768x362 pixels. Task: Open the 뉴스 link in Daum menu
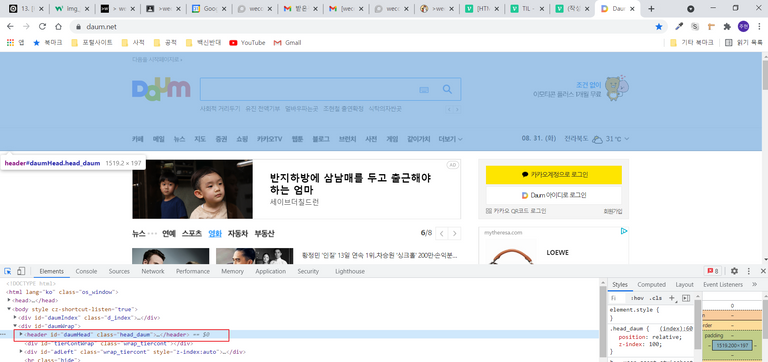coord(179,139)
